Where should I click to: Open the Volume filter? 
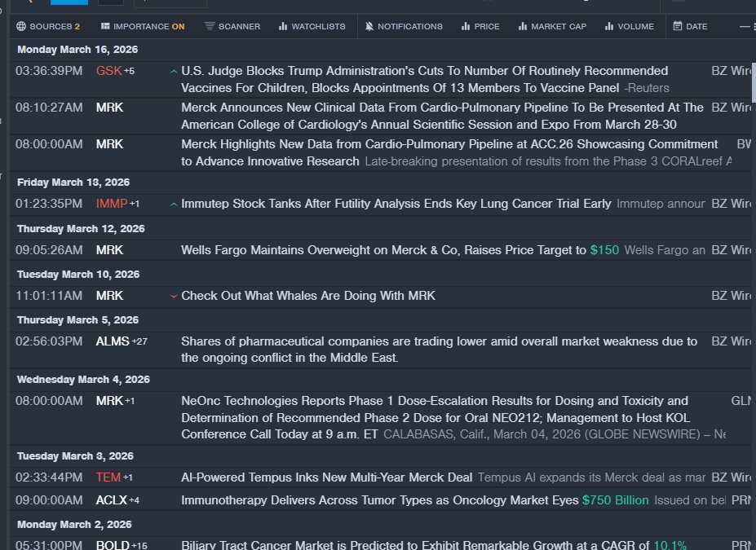629,26
